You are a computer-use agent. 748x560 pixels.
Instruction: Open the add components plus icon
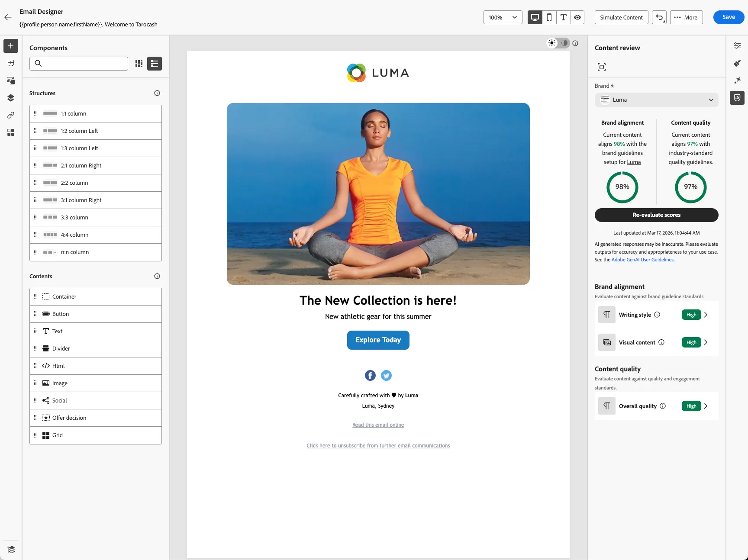click(11, 46)
